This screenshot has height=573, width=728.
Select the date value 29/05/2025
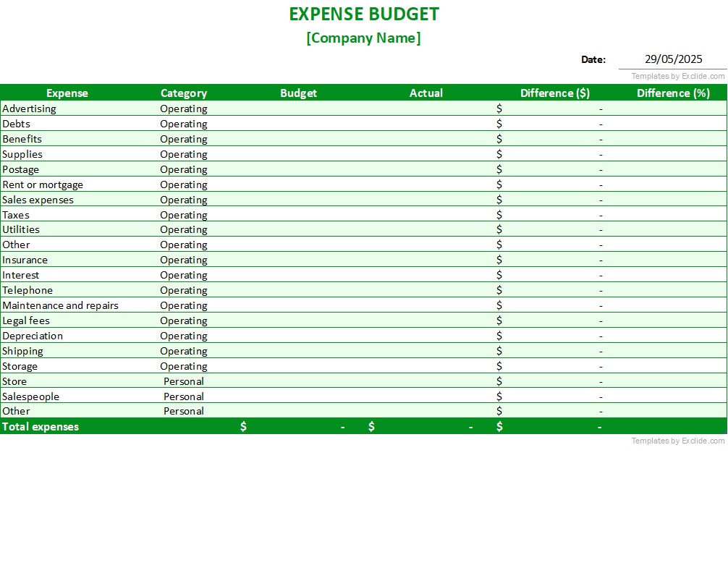673,59
